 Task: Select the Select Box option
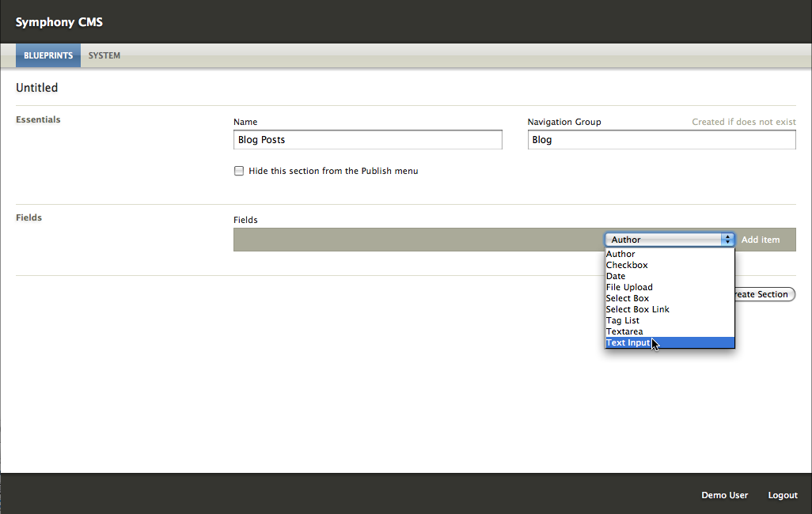tap(628, 298)
